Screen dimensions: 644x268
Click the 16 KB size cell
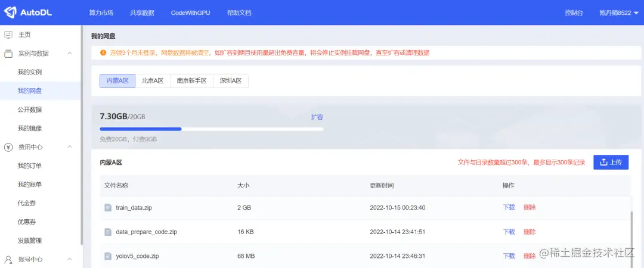[246, 232]
